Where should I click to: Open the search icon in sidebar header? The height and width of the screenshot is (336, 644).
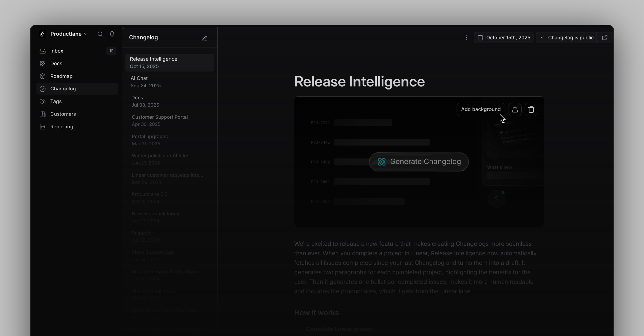(x=100, y=34)
